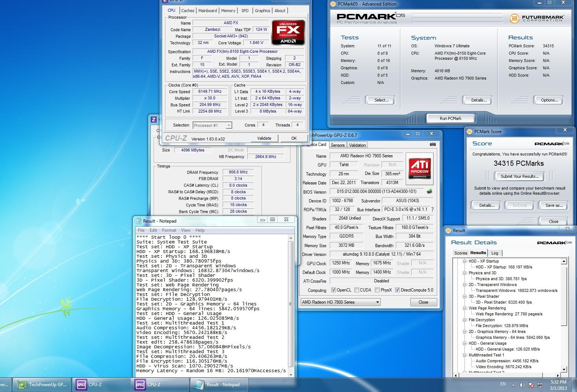Click the PCMark Score window title icon

tap(469, 132)
